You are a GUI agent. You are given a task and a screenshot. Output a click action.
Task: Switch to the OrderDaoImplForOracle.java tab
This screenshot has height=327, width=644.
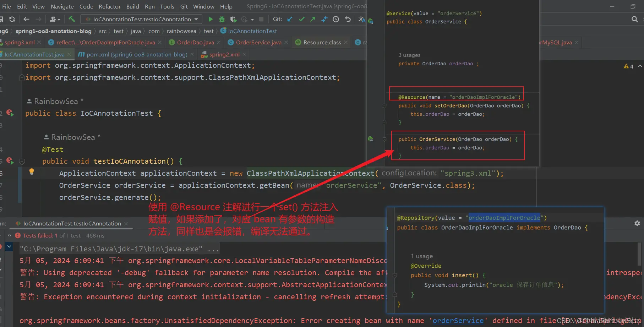[x=105, y=42]
